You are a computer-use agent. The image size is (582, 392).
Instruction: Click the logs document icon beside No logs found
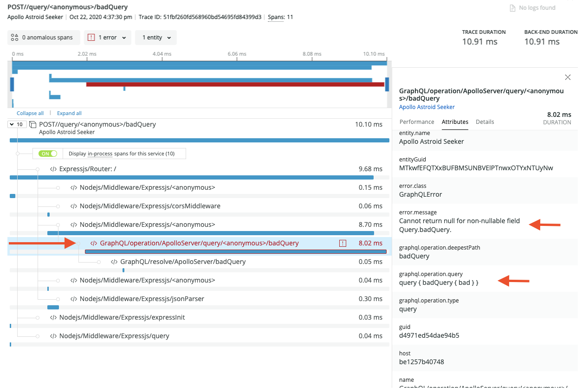(512, 8)
